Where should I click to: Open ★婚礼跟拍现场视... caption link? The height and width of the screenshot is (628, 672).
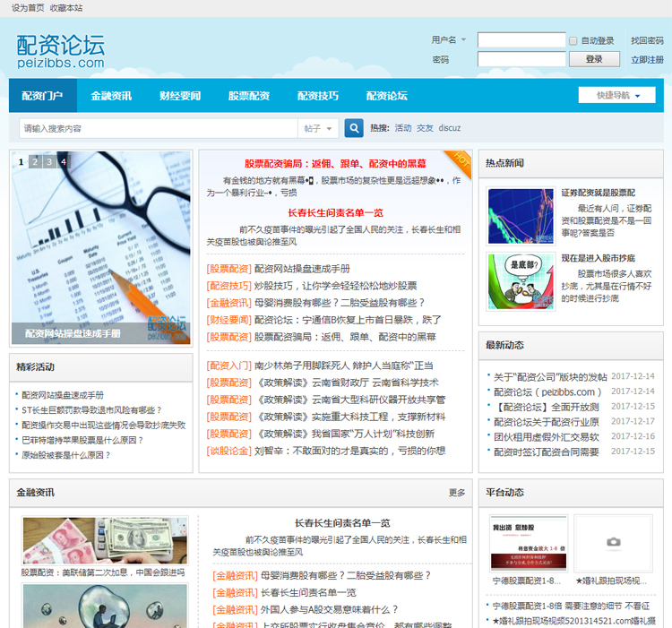pos(611,581)
